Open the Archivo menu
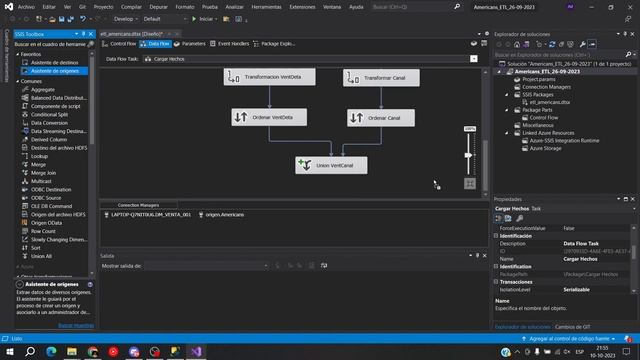This screenshot has width=640, height=360. click(x=26, y=7)
